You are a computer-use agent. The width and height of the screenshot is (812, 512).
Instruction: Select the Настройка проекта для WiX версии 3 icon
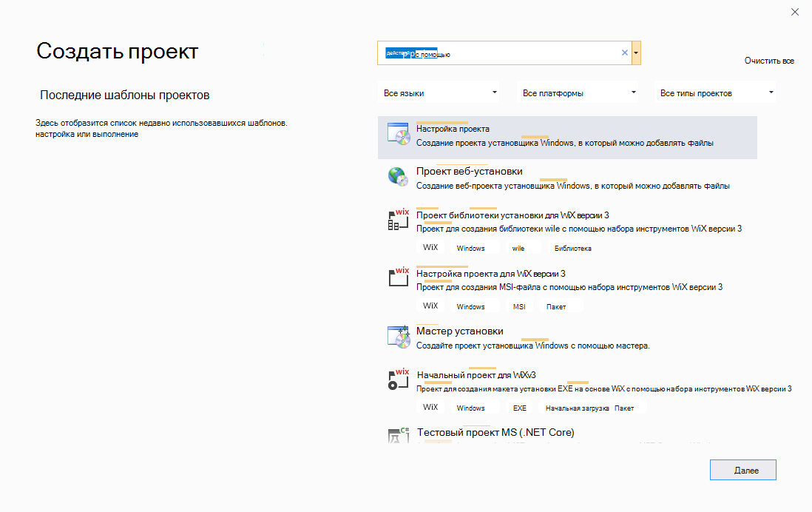[398, 277]
